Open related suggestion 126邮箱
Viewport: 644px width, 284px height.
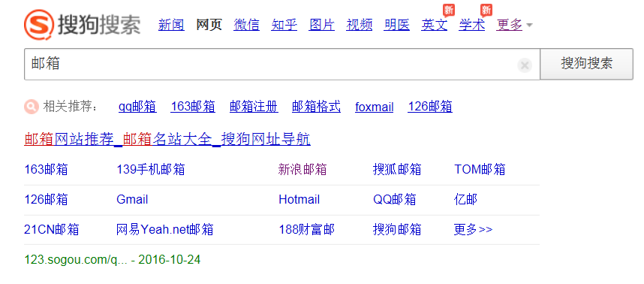tap(430, 107)
